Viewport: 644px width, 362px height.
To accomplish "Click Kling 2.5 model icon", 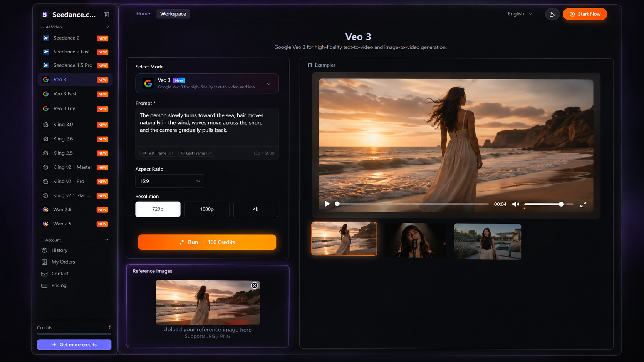I will pos(45,153).
